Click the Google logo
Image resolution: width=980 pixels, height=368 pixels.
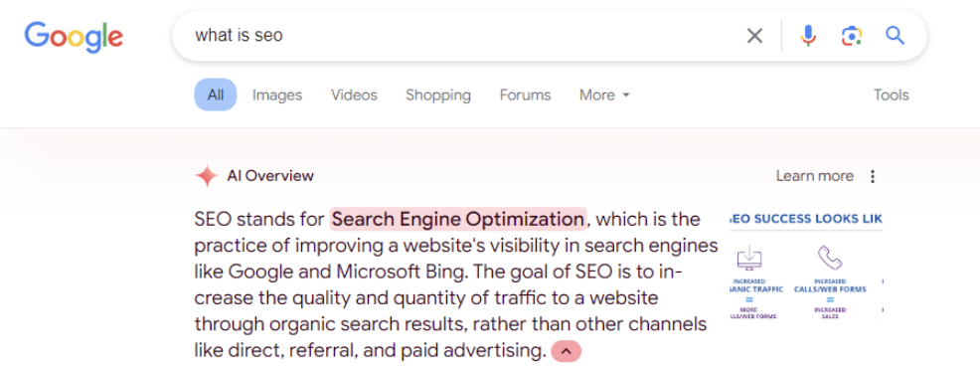click(74, 38)
